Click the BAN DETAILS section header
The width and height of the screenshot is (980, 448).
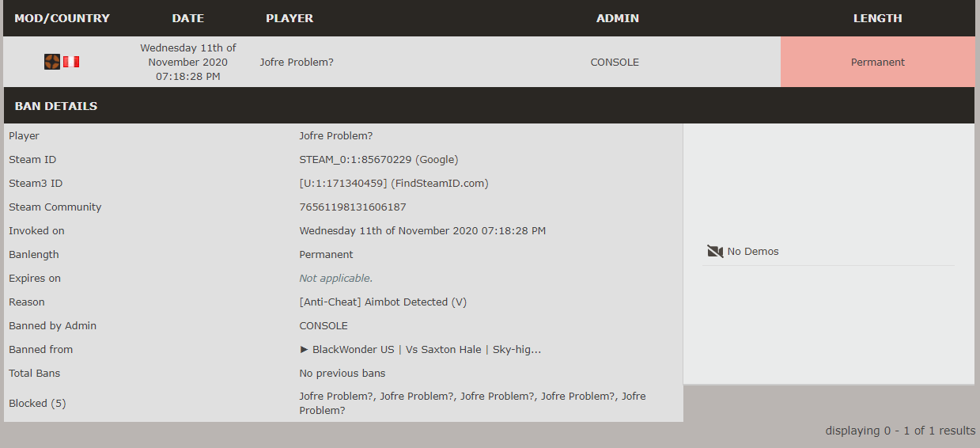(56, 106)
